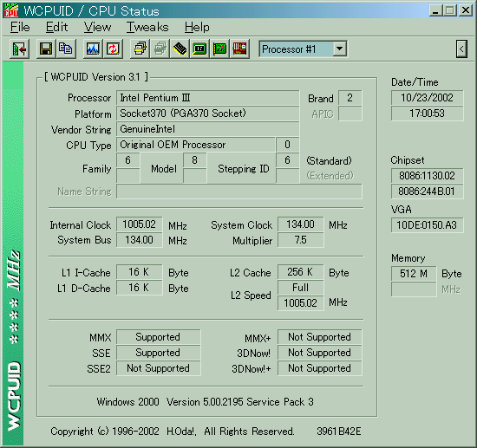Screen dimensions: 477x448
Task: Open the real-time clock graph icon
Action: [x=93, y=49]
